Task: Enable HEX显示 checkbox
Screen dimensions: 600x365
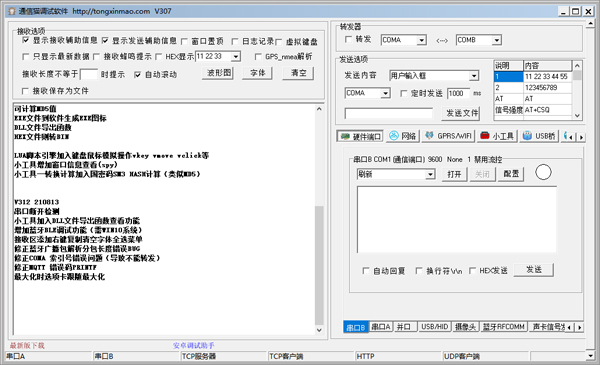Action: 159,57
